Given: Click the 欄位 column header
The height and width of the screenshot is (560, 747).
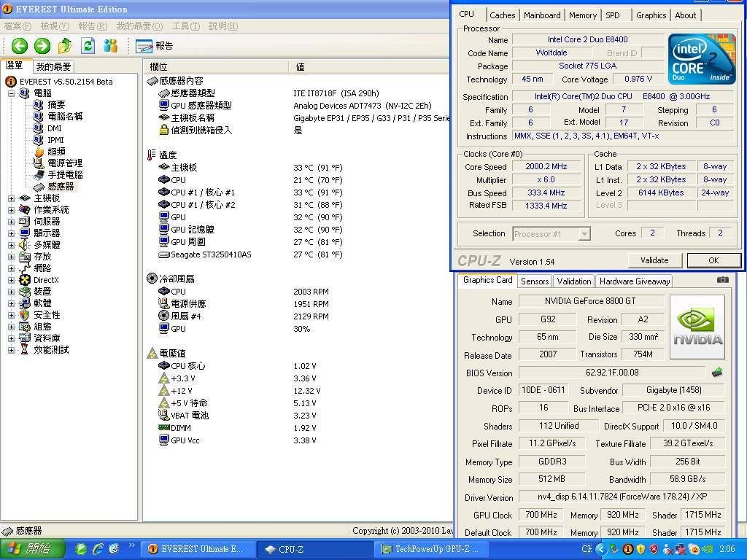Looking at the screenshot, I should point(216,66).
